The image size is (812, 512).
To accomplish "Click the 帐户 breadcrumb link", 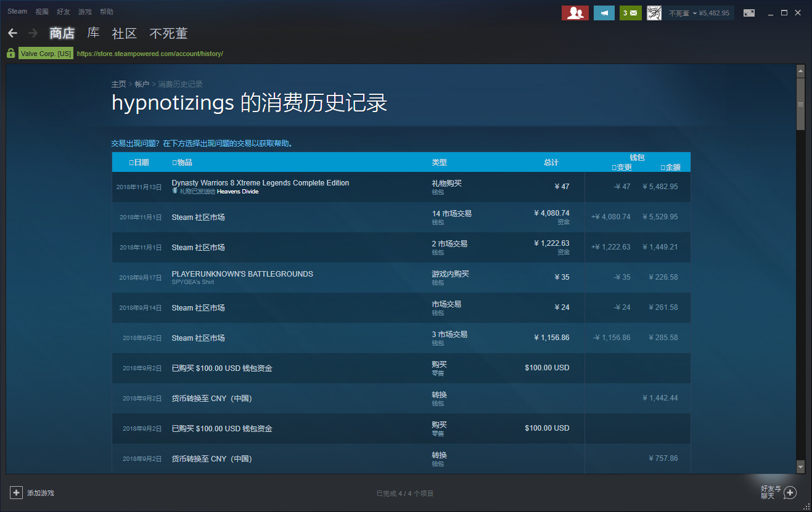I will click(x=142, y=84).
